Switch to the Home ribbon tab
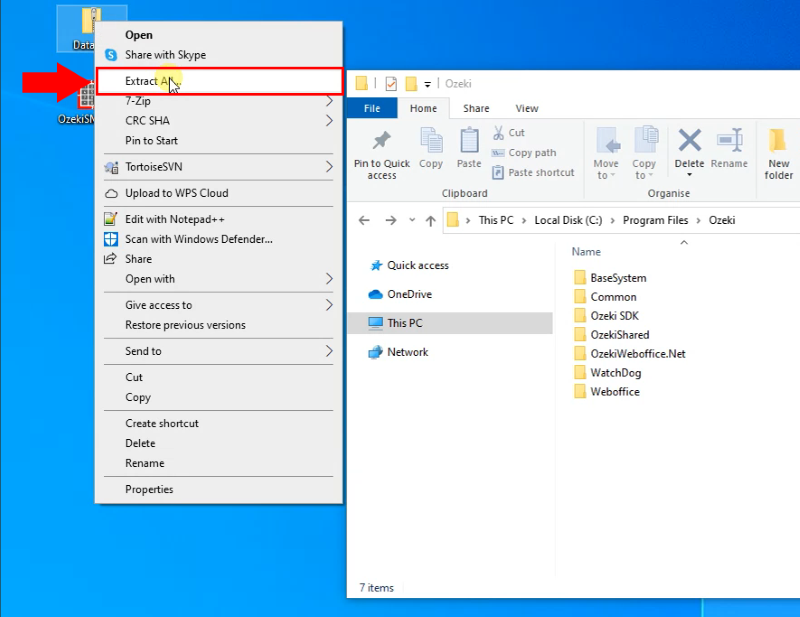This screenshot has width=800, height=617. pos(423,108)
